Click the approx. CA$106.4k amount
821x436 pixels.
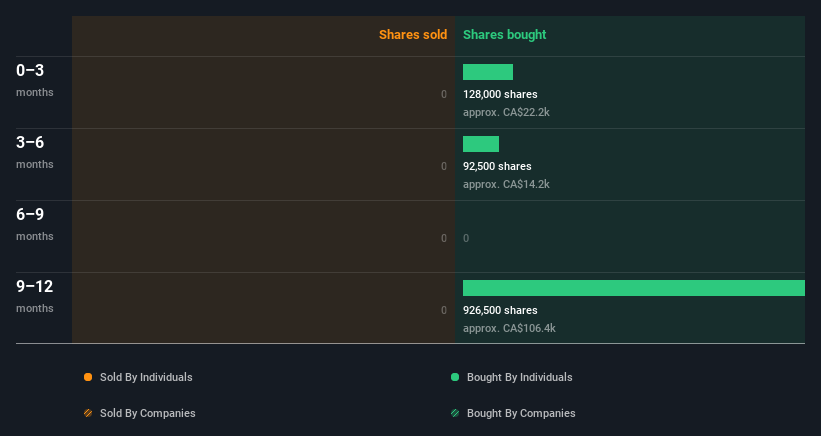509,328
